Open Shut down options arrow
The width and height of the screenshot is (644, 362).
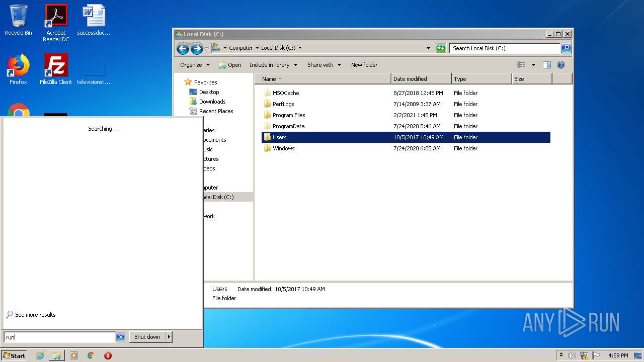[169, 337]
